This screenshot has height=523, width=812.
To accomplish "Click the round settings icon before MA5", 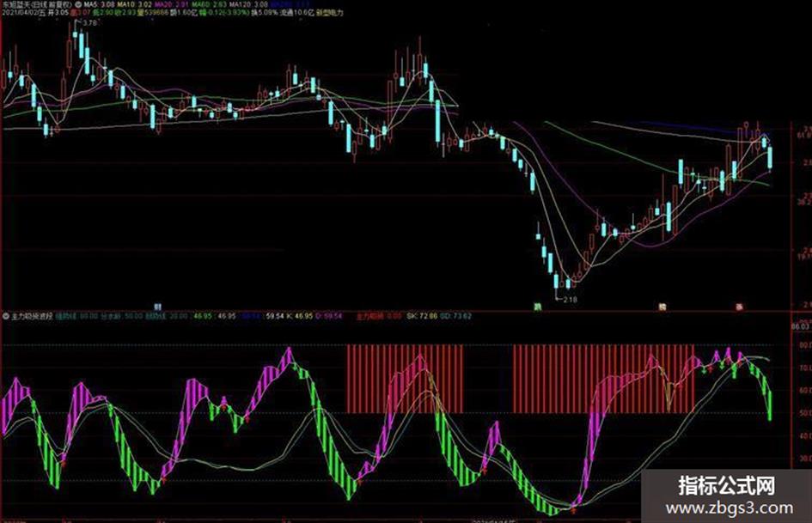I will pos(78,4).
